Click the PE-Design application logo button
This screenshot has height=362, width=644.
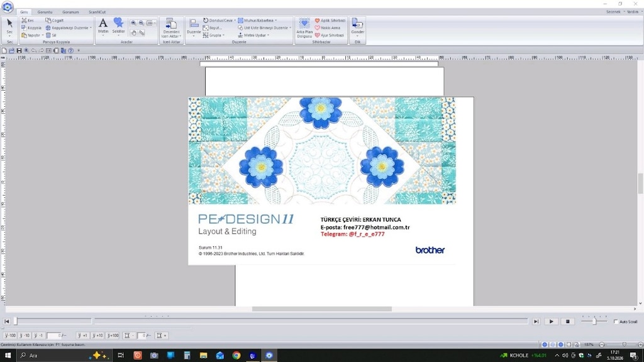coord(8,6)
